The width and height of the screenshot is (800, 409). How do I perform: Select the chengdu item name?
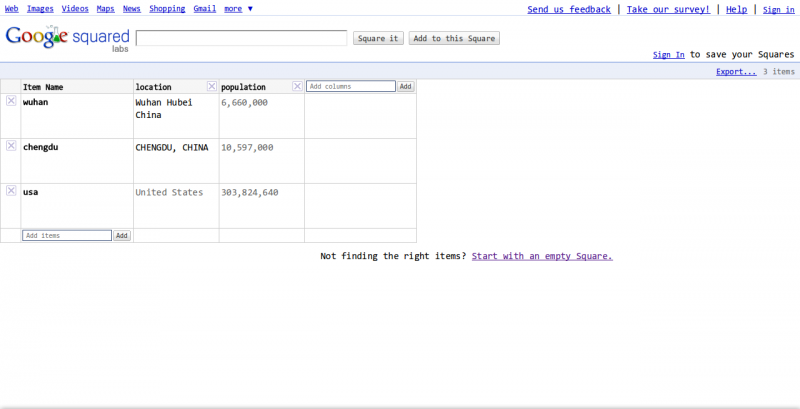pyautogui.click(x=40, y=147)
